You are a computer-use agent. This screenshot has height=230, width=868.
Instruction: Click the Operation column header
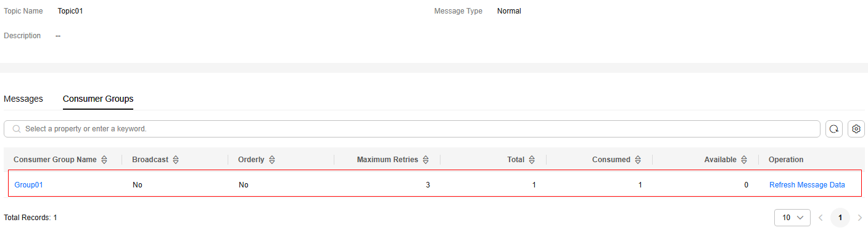click(786, 160)
